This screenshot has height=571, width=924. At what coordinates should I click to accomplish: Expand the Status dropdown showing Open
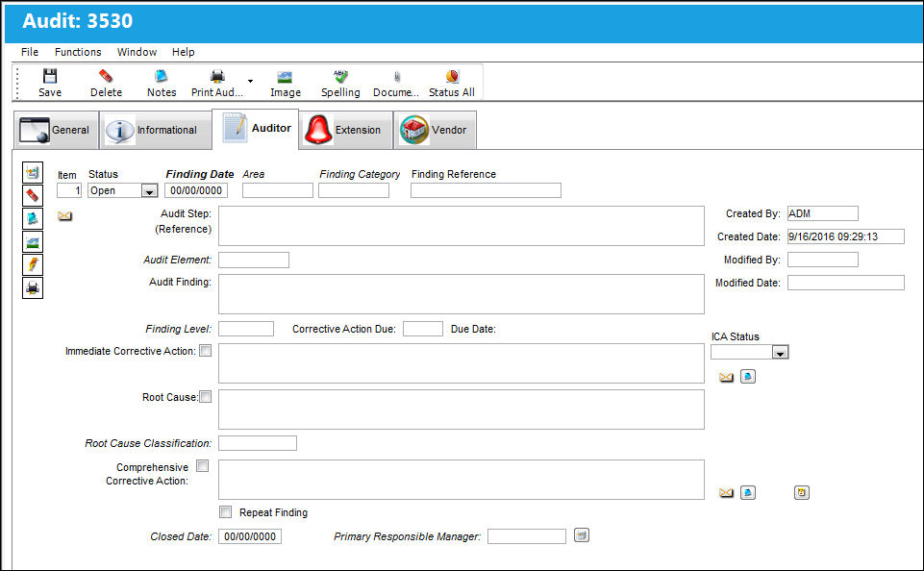coord(149,191)
